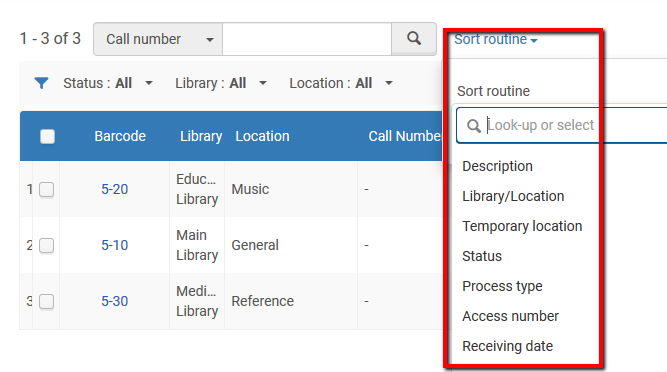This screenshot has width=667, height=372.
Task: Open barcode 5-10 link
Action: tap(114, 245)
